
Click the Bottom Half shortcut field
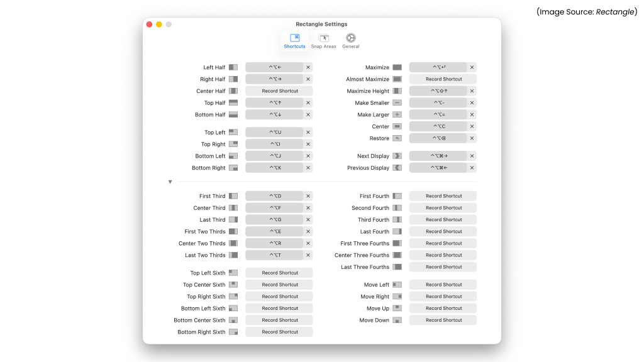click(274, 115)
